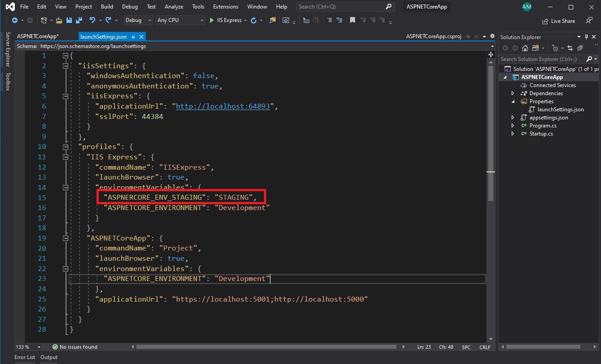Viewport: 601px width, 364px height.
Task: Open the Any CPU platform dropdown
Action: coord(180,20)
